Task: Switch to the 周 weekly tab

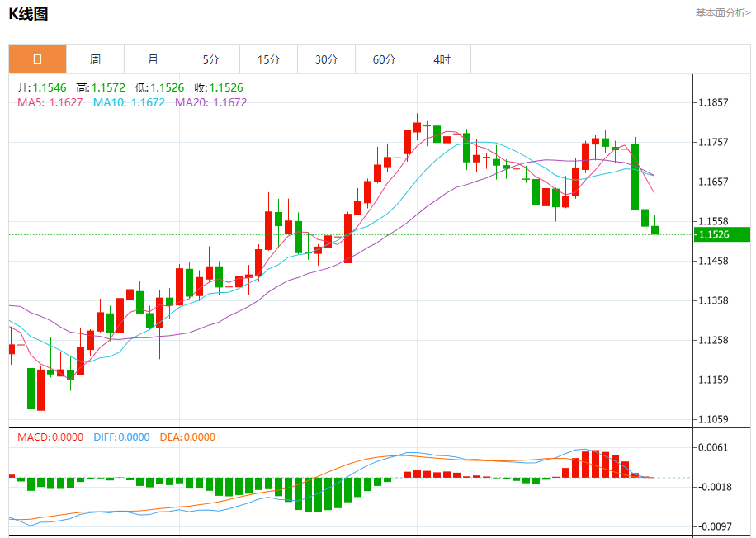Action: point(96,59)
